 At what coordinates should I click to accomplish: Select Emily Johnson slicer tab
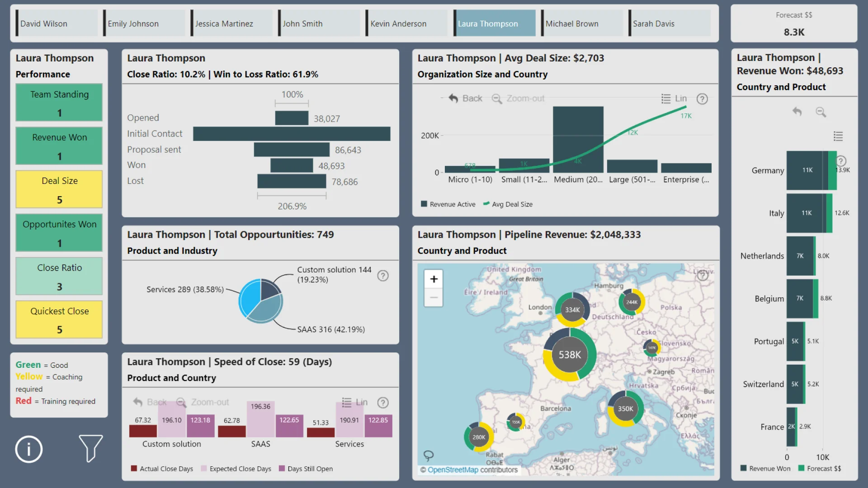click(x=144, y=23)
